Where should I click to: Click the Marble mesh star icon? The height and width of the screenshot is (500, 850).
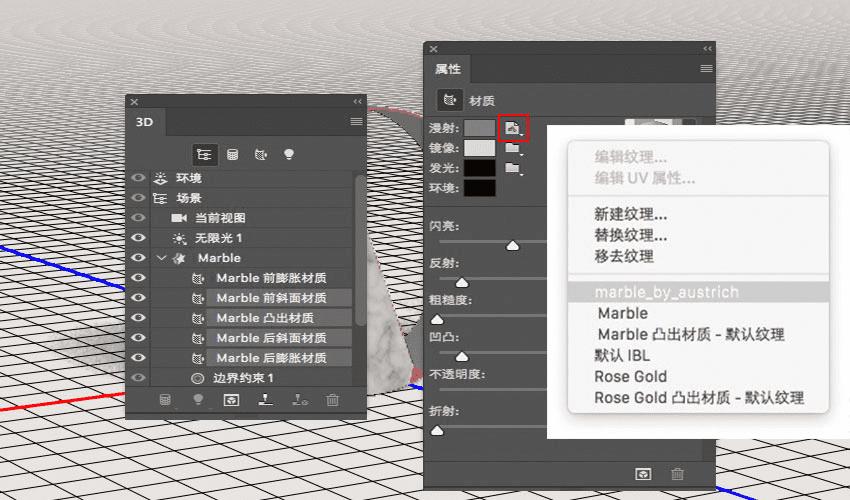point(179,258)
